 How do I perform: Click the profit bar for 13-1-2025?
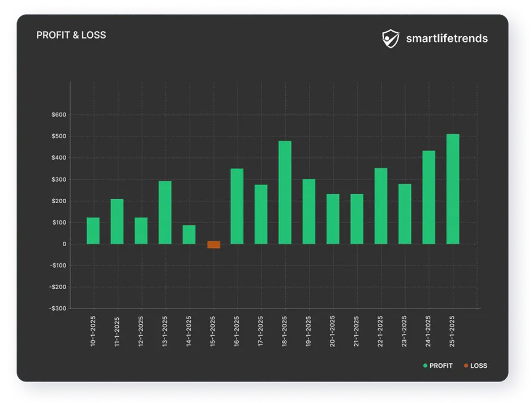(x=165, y=213)
